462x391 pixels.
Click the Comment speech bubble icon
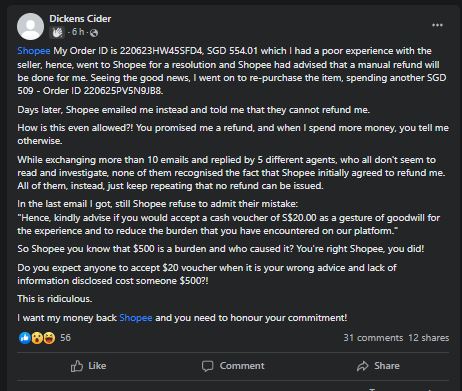pyautogui.click(x=207, y=366)
